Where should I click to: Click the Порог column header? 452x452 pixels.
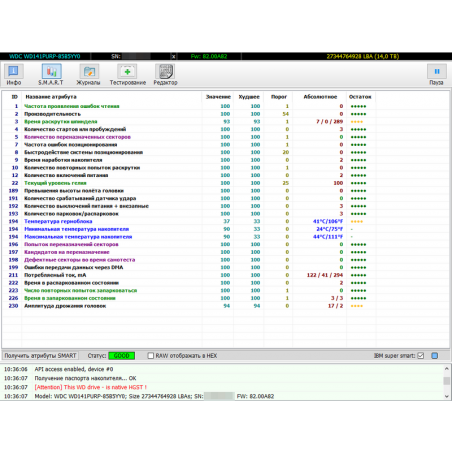pyautogui.click(x=279, y=97)
